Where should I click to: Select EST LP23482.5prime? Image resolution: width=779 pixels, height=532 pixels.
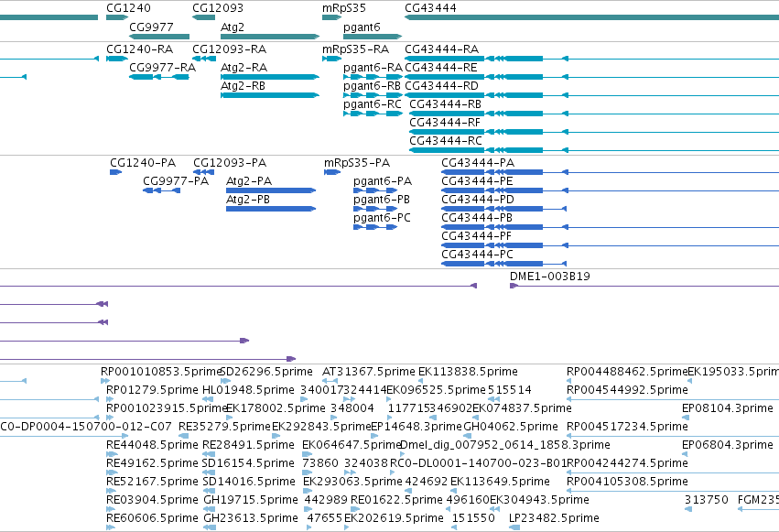coord(514,527)
